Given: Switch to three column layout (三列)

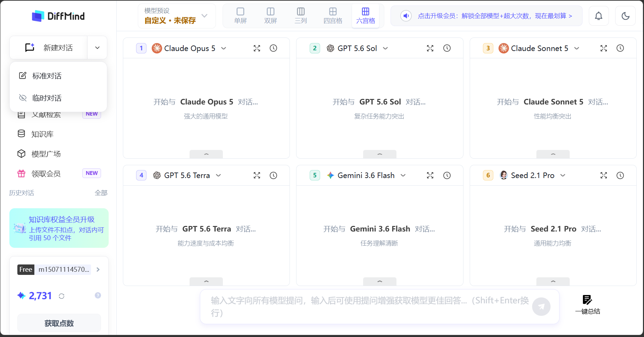Looking at the screenshot, I should coord(301,16).
